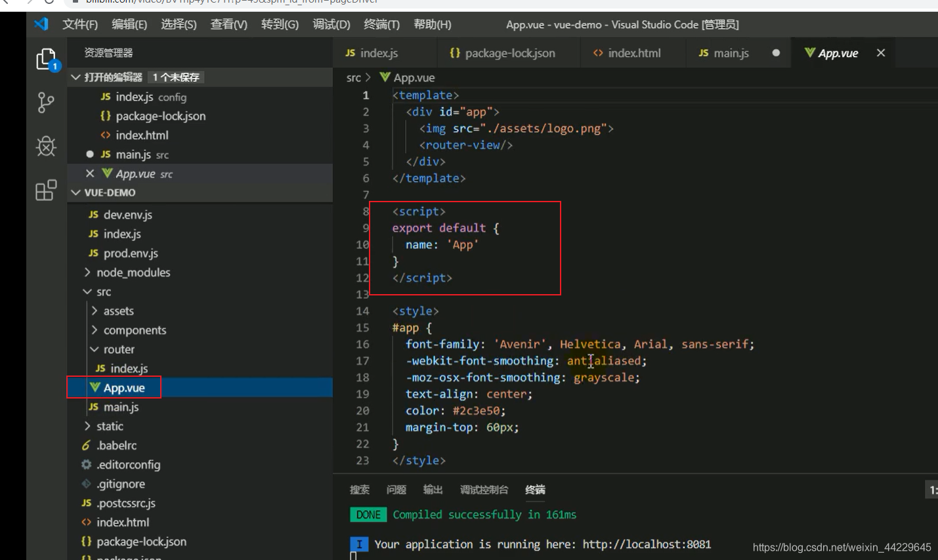Open the Extensions view icon
This screenshot has height=560, width=938.
pos(46,190)
